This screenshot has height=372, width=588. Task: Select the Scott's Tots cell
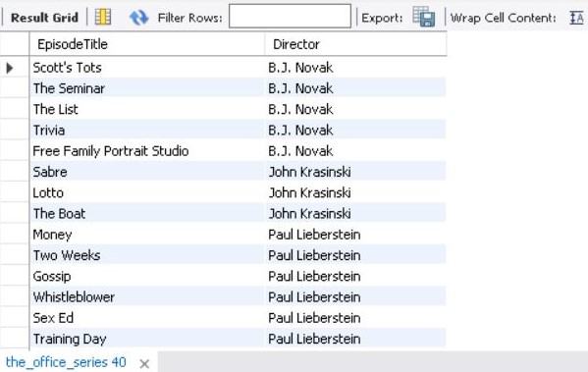[147, 68]
